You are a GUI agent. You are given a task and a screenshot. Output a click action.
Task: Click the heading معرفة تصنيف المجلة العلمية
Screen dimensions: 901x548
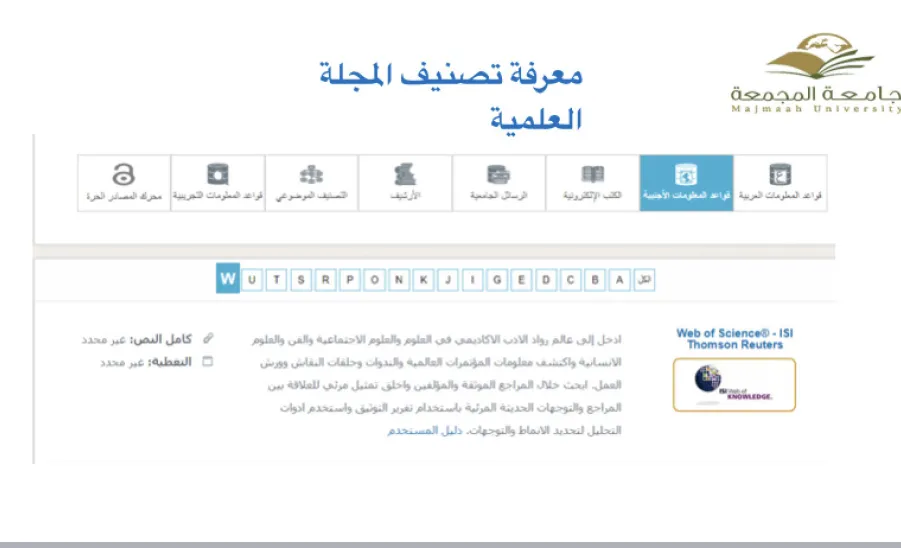(451, 97)
